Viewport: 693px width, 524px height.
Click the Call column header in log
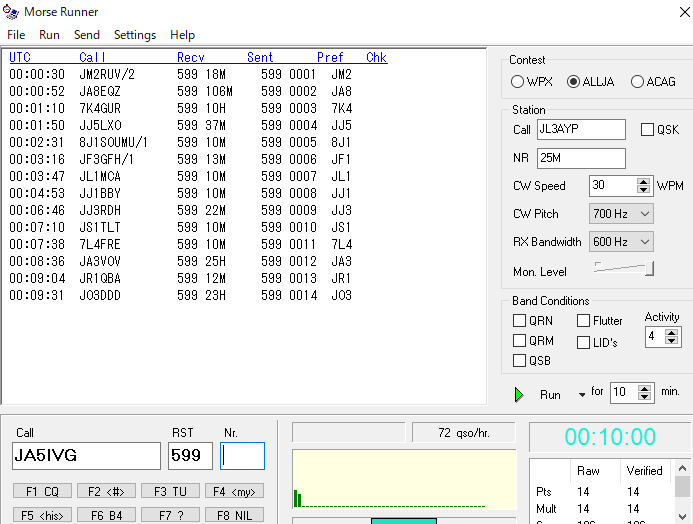[92, 57]
